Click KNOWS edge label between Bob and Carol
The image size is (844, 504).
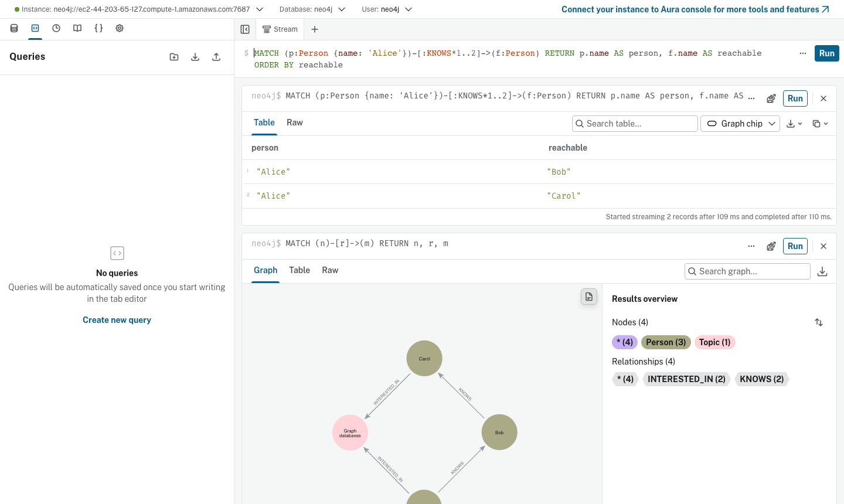click(465, 394)
